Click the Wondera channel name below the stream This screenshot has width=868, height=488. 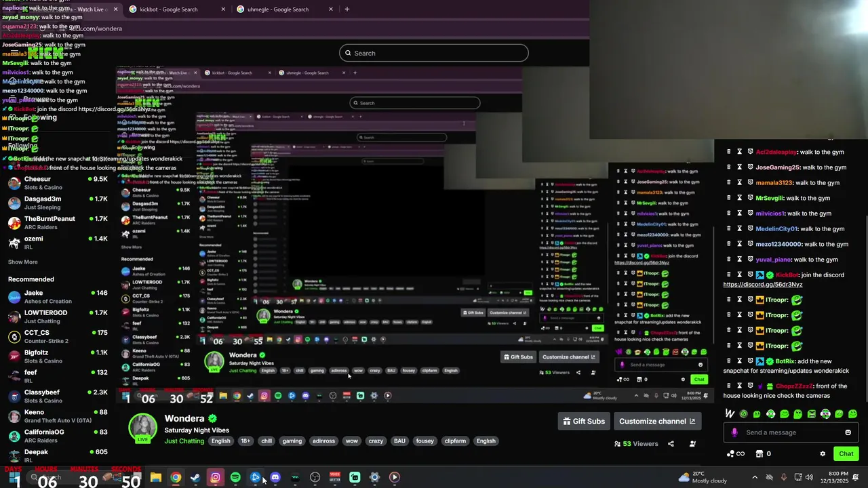184,419
